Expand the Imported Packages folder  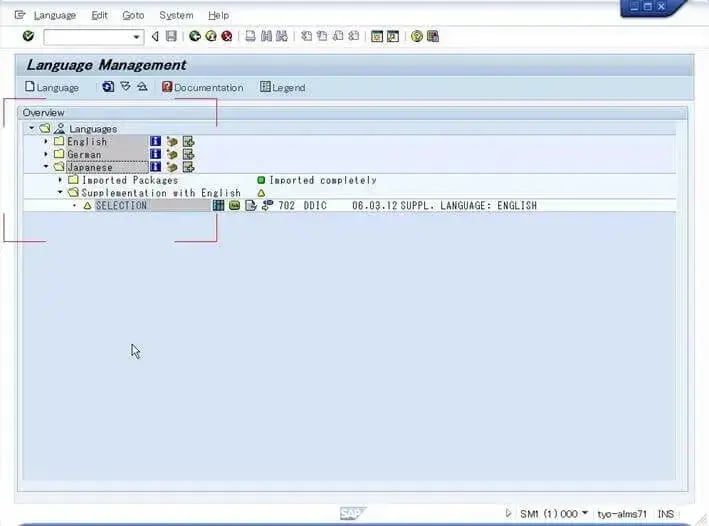click(60, 181)
